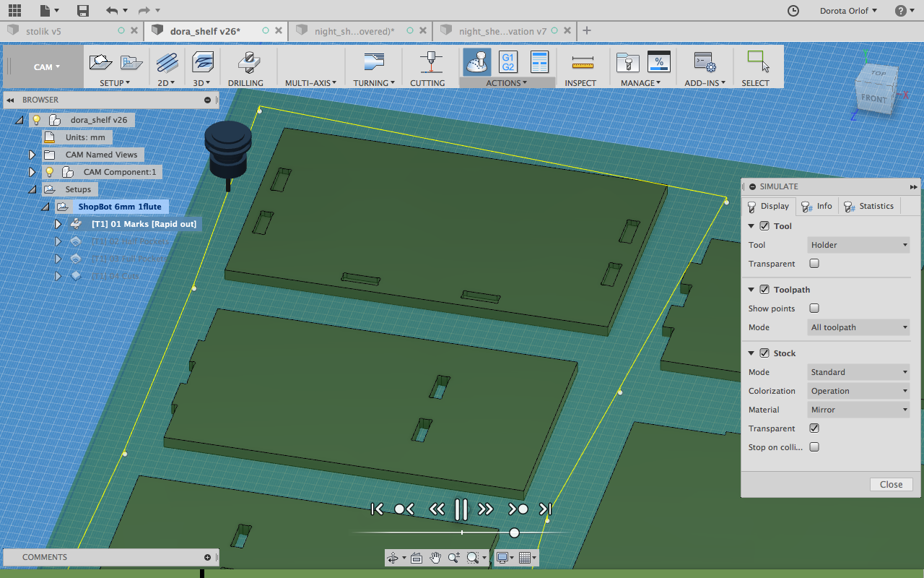The image size is (924, 578).
Task: Toggle the Toolpath checkbox
Action: point(764,290)
